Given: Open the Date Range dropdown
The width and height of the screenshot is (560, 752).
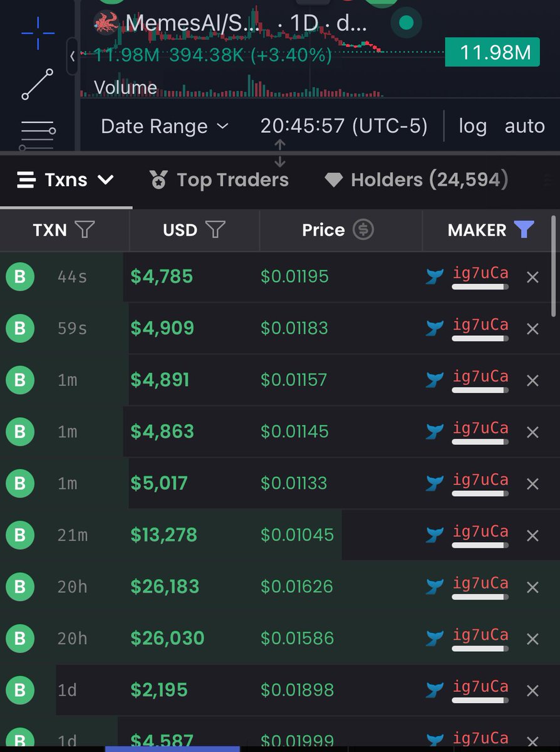Looking at the screenshot, I should pos(165,127).
